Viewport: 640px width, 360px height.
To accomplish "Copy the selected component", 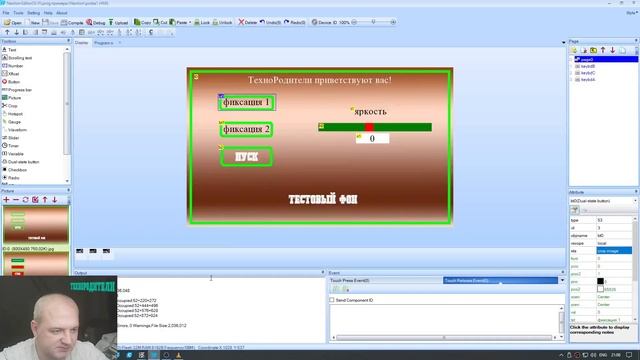I will click(142, 22).
